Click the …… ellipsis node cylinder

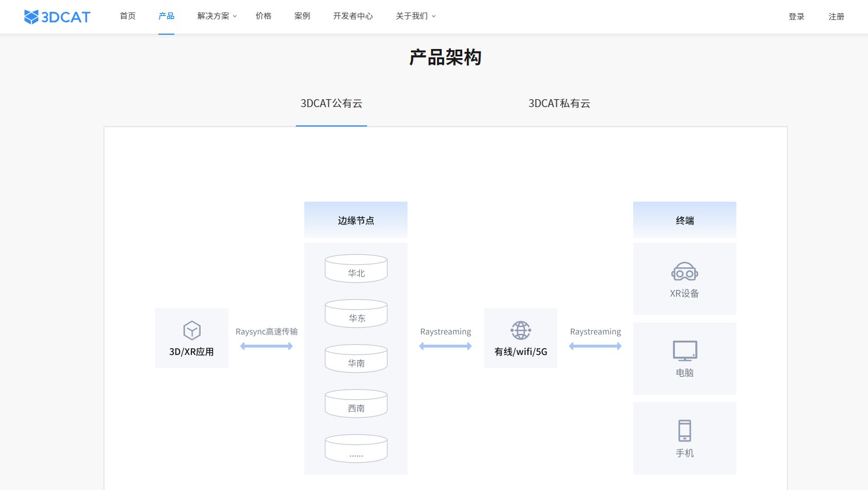pyautogui.click(x=356, y=448)
